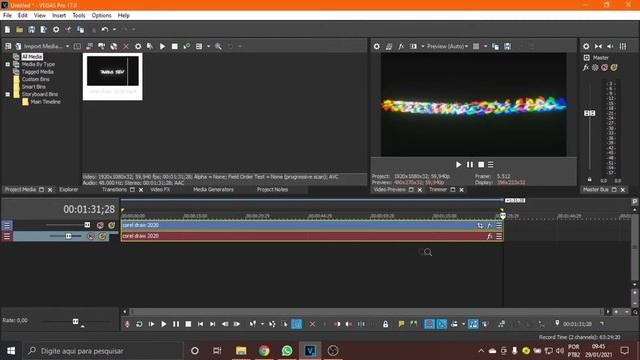Switch to the Explorer tab
640x360 pixels.
point(69,190)
